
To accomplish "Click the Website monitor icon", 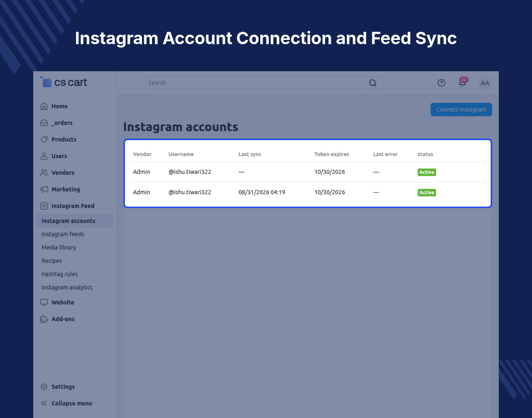I will [x=44, y=302].
